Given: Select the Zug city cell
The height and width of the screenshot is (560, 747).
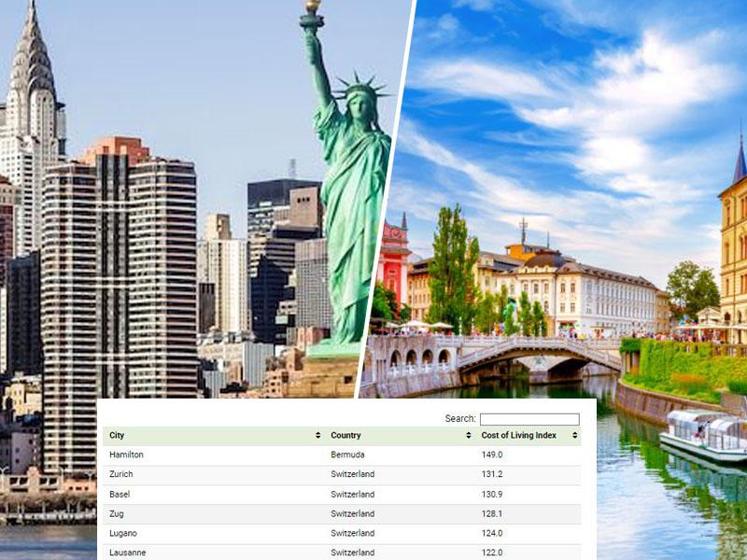Looking at the screenshot, I should point(116,514).
